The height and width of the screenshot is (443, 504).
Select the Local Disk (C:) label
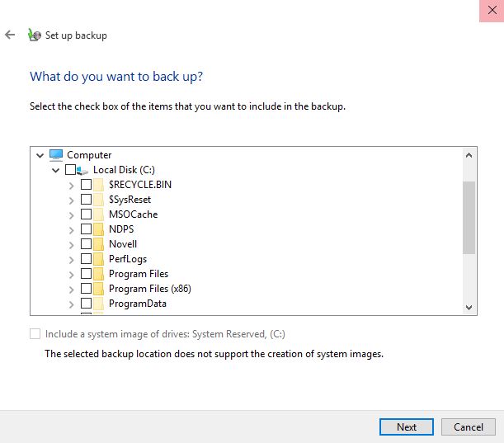124,170
